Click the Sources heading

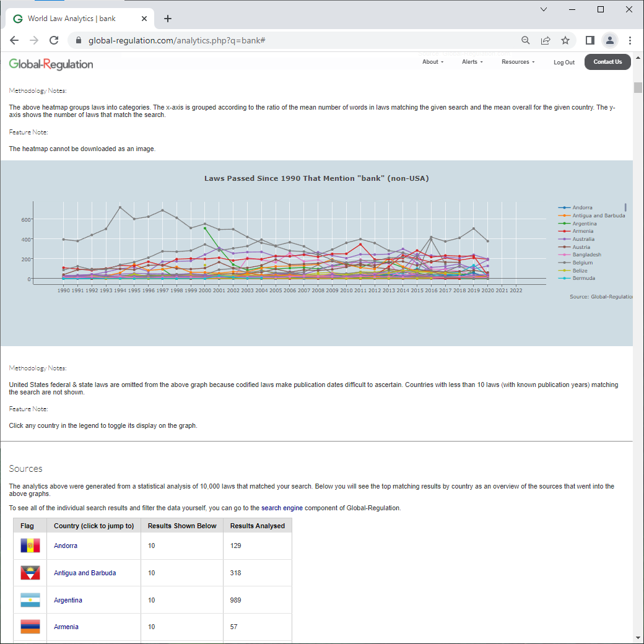(x=25, y=469)
